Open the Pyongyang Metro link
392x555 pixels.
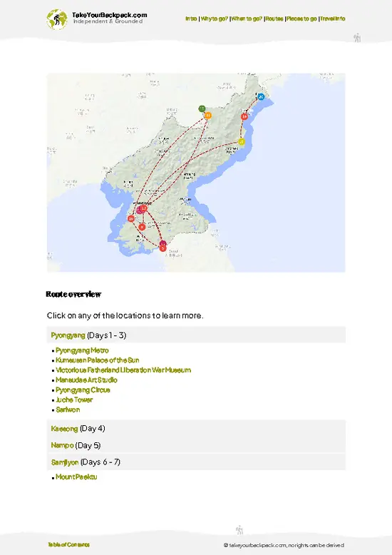(x=82, y=350)
